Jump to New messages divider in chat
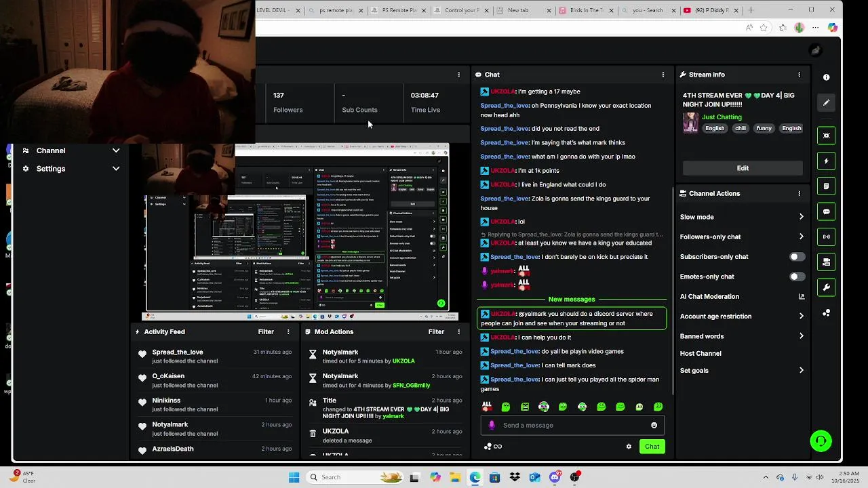Image resolution: width=868 pixels, height=488 pixels. tap(572, 300)
